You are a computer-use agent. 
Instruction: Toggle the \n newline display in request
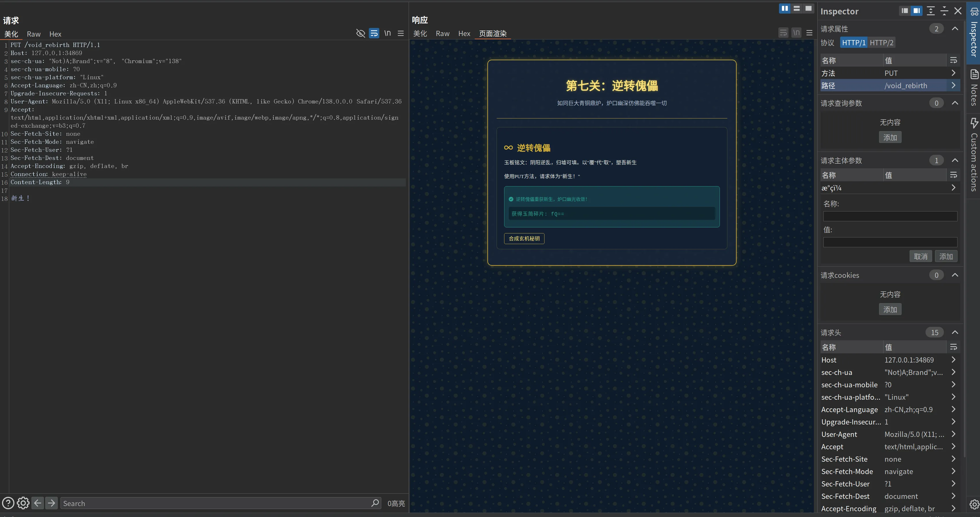pyautogui.click(x=387, y=33)
